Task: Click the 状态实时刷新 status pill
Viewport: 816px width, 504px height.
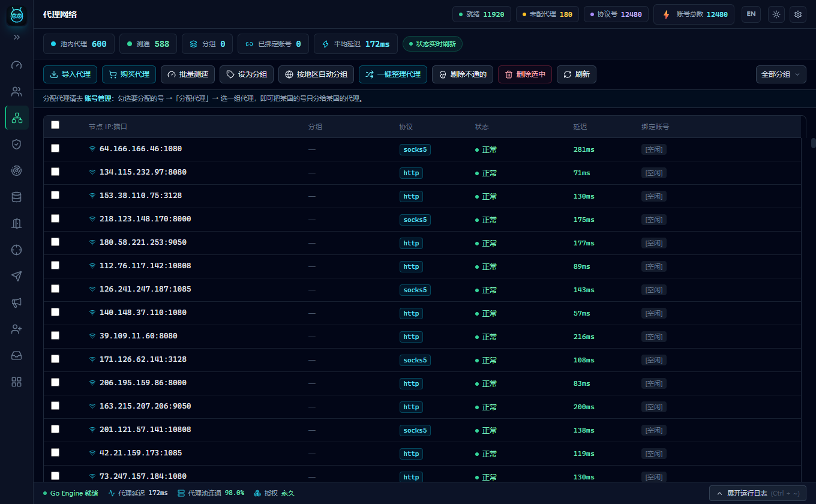Action: tap(433, 44)
